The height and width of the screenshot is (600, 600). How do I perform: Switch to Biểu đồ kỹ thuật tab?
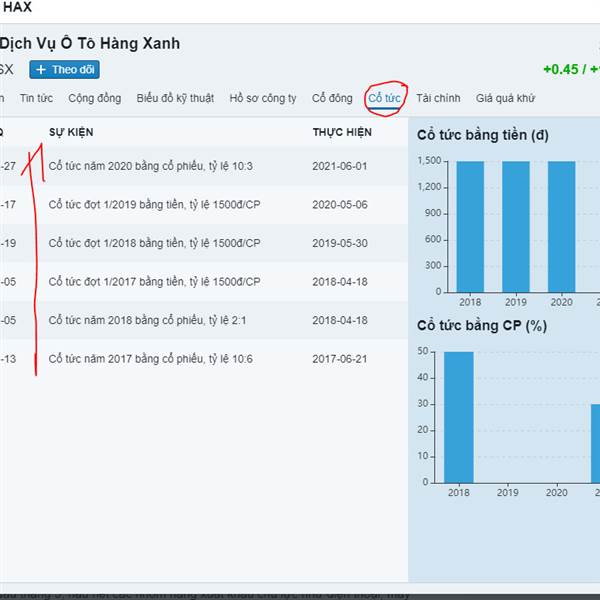tap(175, 98)
